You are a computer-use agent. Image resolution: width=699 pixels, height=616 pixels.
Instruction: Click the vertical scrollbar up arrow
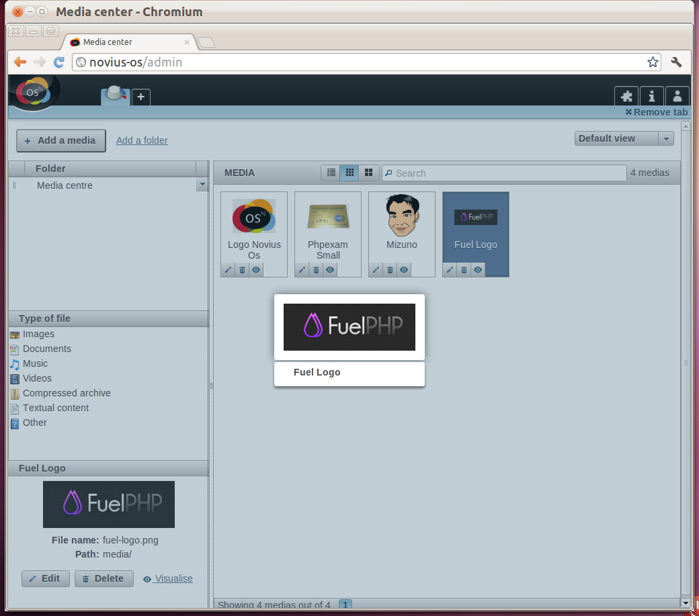point(686,126)
